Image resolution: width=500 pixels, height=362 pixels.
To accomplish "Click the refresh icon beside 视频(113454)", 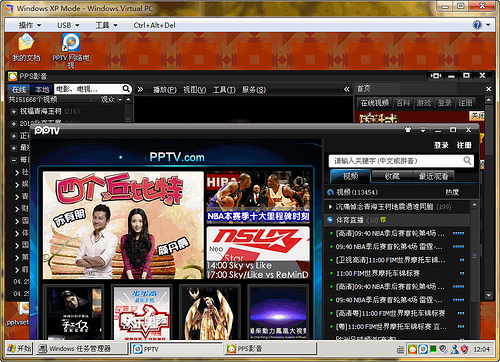I will [x=330, y=192].
